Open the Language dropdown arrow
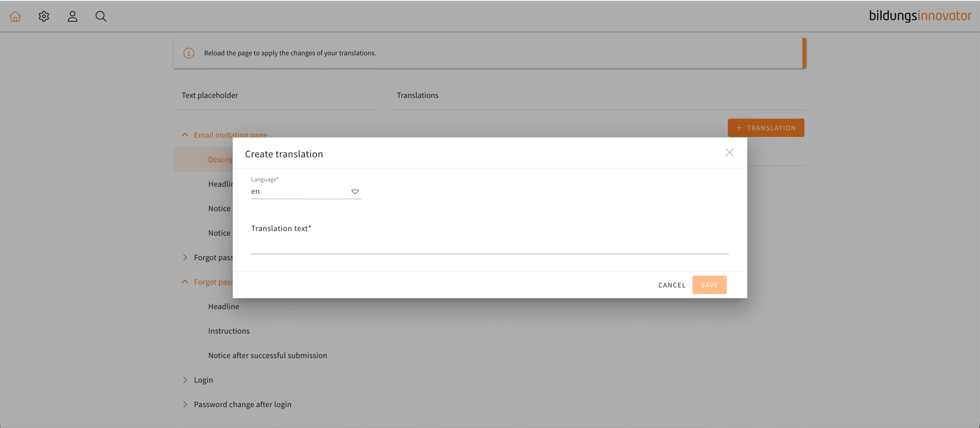Image resolution: width=980 pixels, height=428 pixels. coord(355,192)
